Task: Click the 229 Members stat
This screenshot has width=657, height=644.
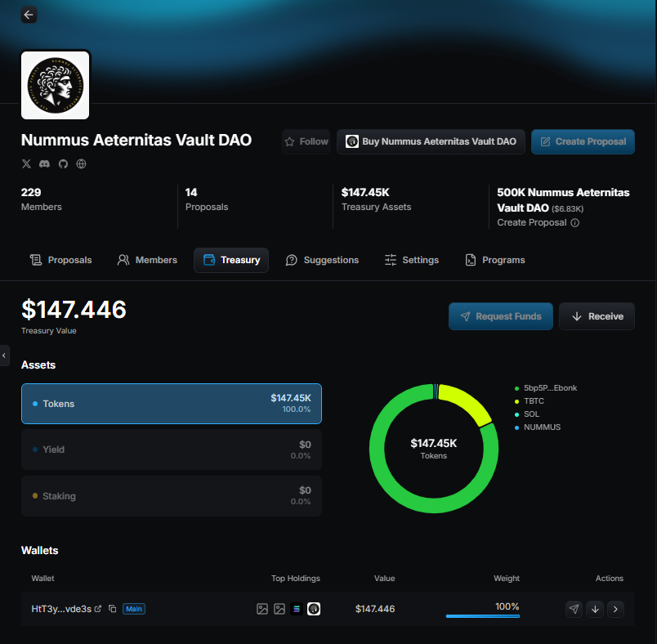Action: [42, 199]
